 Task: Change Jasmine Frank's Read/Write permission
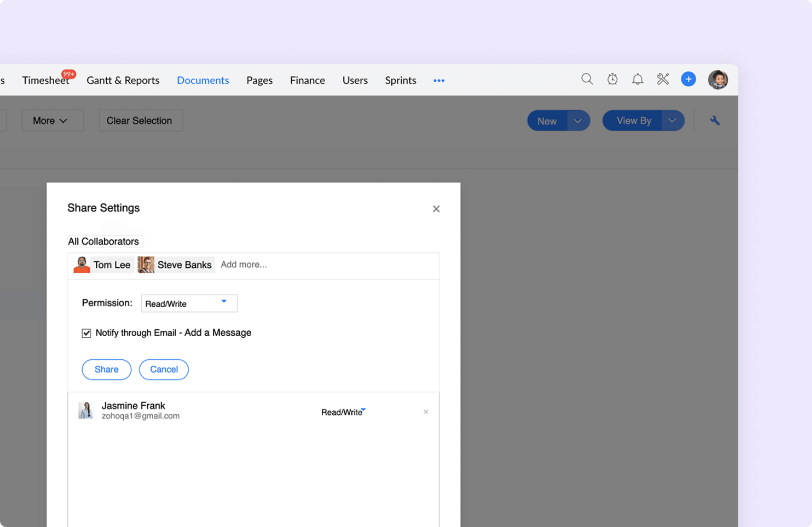(343, 412)
